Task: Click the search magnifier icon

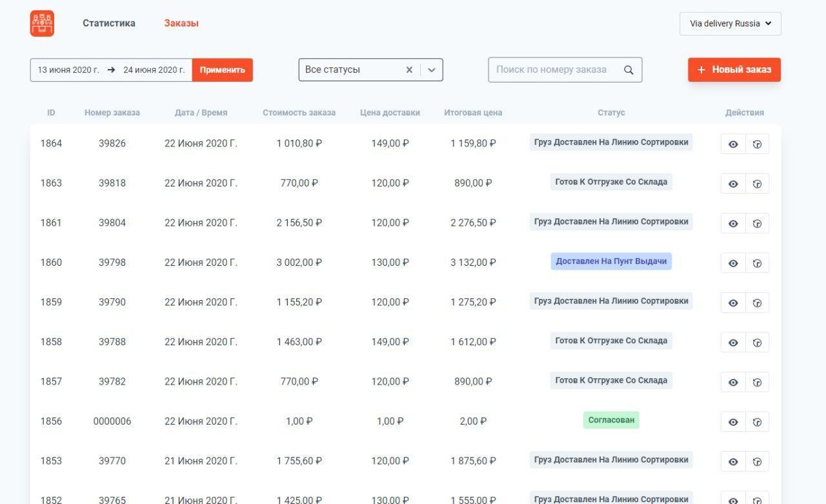Action: pos(629,70)
